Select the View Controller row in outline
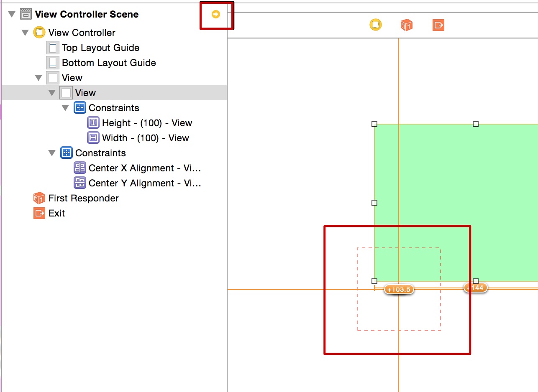Viewport: 538px width, 392px height. [82, 33]
